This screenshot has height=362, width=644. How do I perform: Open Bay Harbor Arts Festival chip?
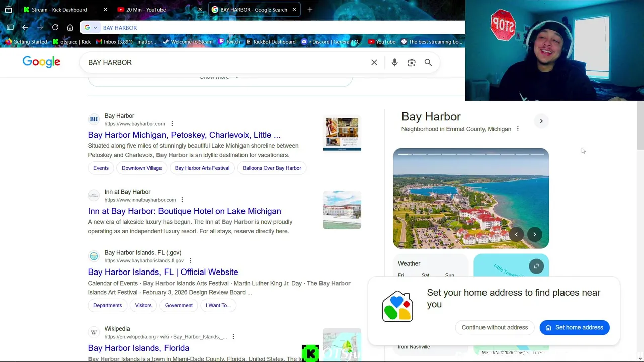coord(202,168)
